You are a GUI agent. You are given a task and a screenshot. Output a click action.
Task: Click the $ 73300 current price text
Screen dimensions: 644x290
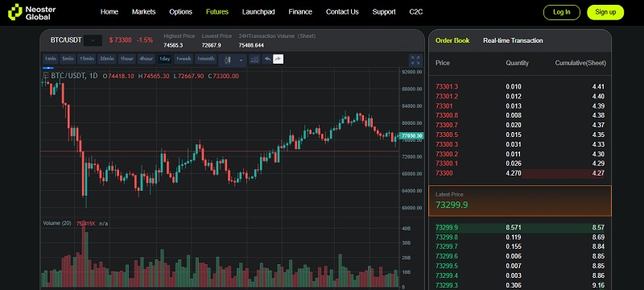click(x=120, y=40)
